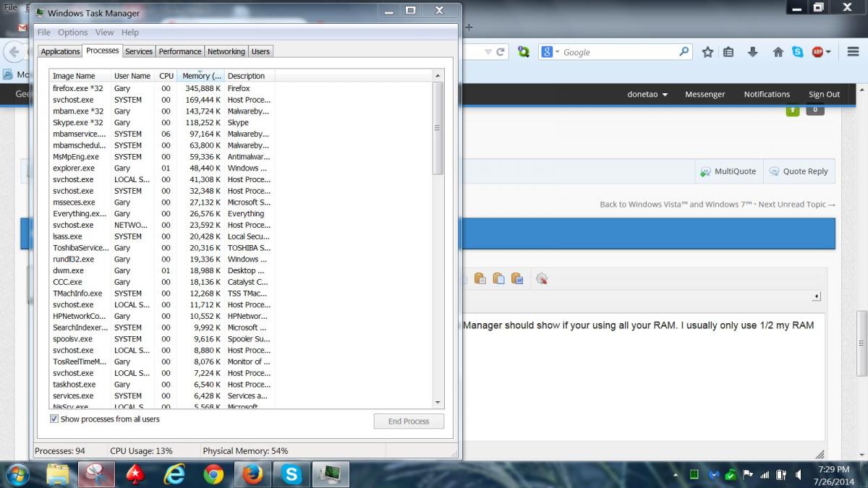Image resolution: width=868 pixels, height=488 pixels.
Task: Click the Quote Reply button
Action: (799, 171)
